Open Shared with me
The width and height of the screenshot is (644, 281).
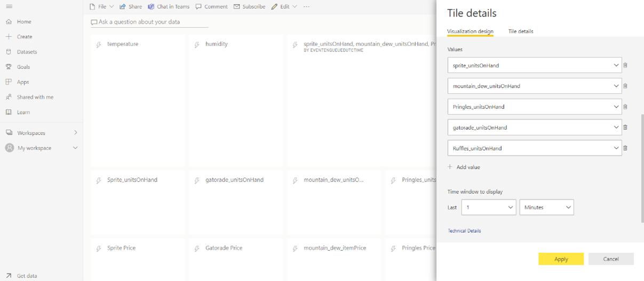tap(35, 97)
